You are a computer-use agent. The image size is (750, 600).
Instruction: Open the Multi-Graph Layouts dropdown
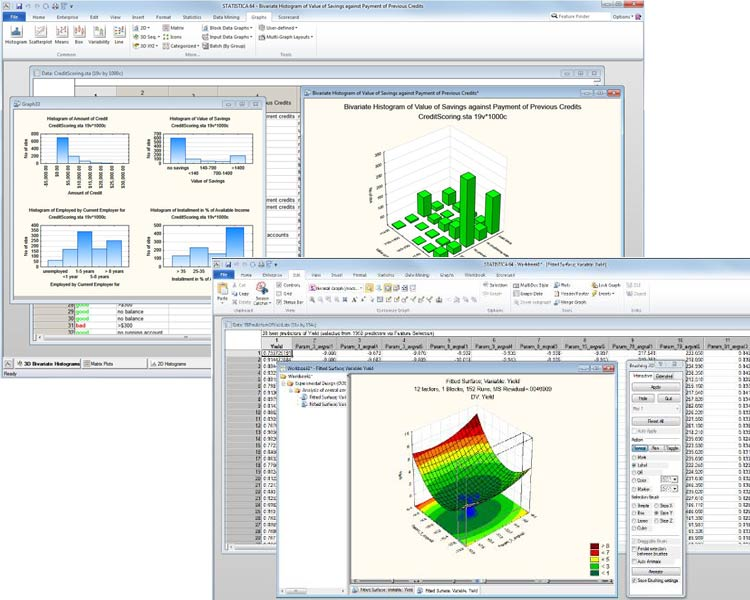click(x=286, y=37)
